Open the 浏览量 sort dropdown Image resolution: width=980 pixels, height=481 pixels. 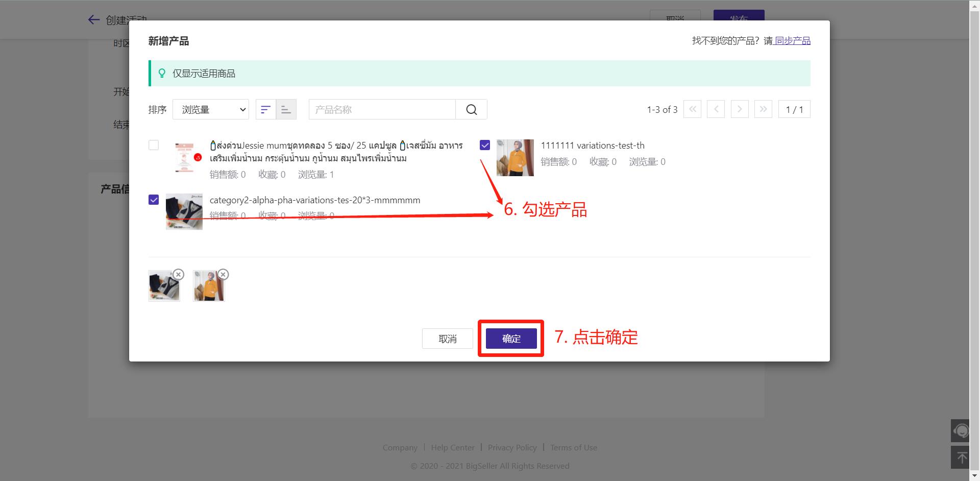(211, 110)
